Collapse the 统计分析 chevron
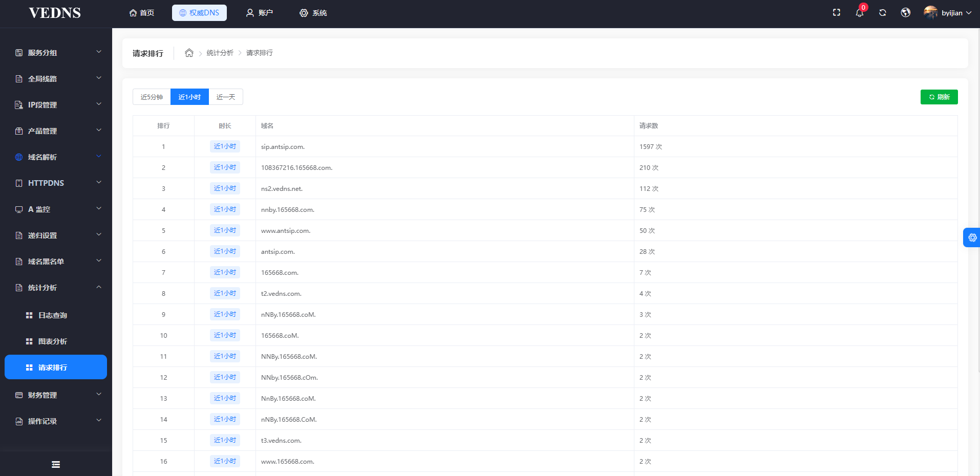 [x=99, y=287]
